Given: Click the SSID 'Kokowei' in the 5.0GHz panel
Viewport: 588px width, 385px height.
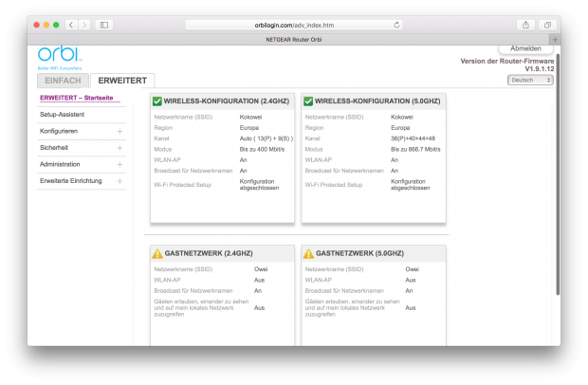Looking at the screenshot, I should [402, 117].
